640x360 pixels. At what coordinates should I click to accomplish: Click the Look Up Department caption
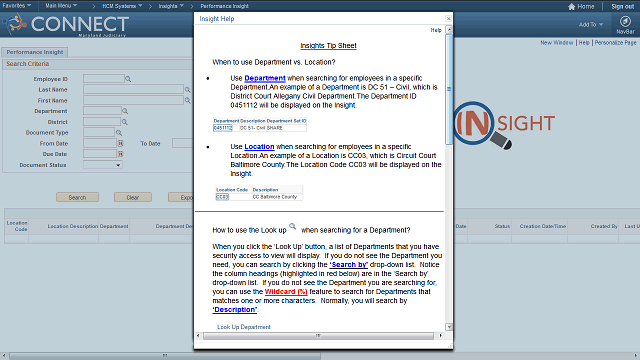pos(244,327)
